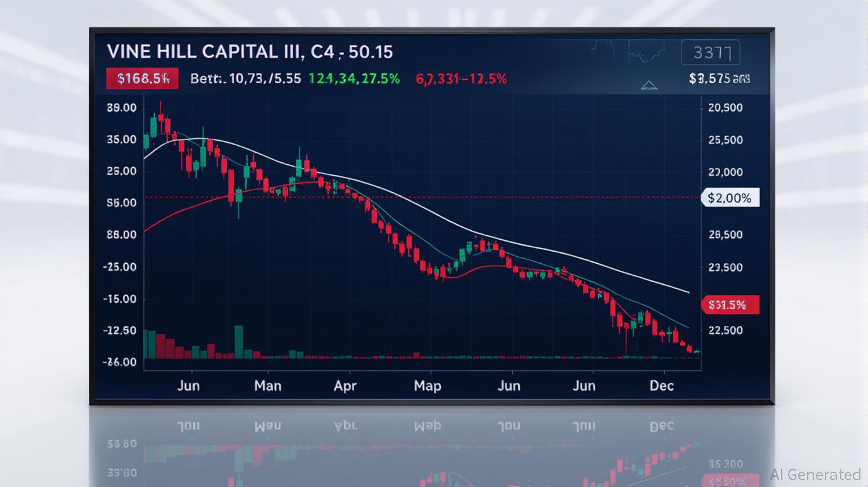Click the 89.00 left axis label

click(x=122, y=108)
